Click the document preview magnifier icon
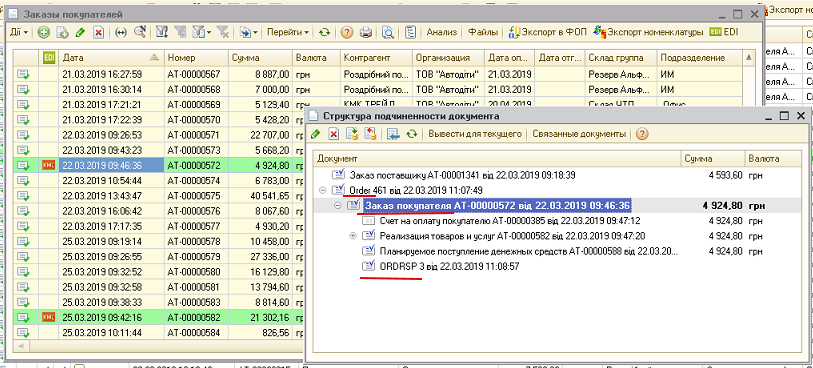Screen dimensions: 813x368 click(387, 32)
